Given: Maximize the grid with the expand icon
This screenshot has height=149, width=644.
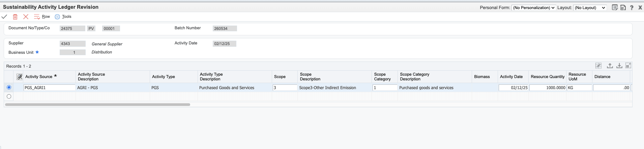Looking at the screenshot, I should point(628,66).
